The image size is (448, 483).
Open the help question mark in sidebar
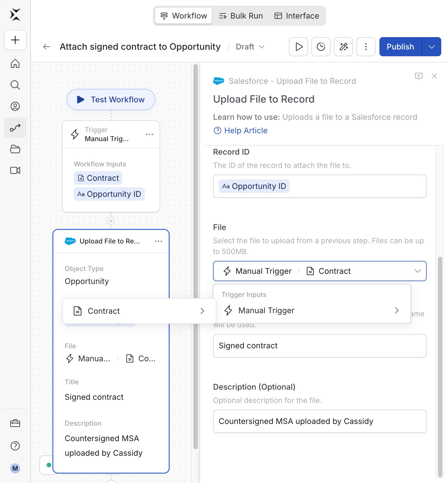pos(15,446)
